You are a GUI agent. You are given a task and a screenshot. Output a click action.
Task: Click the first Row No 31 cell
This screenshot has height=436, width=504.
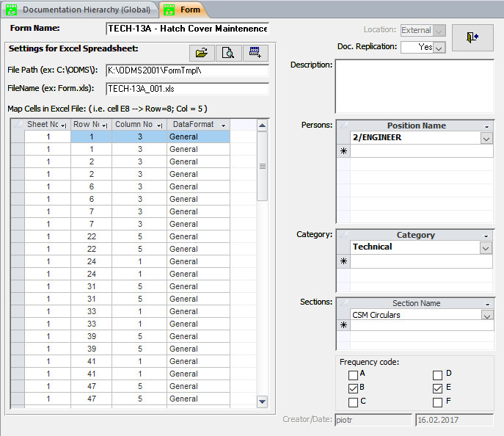pyautogui.click(x=91, y=286)
